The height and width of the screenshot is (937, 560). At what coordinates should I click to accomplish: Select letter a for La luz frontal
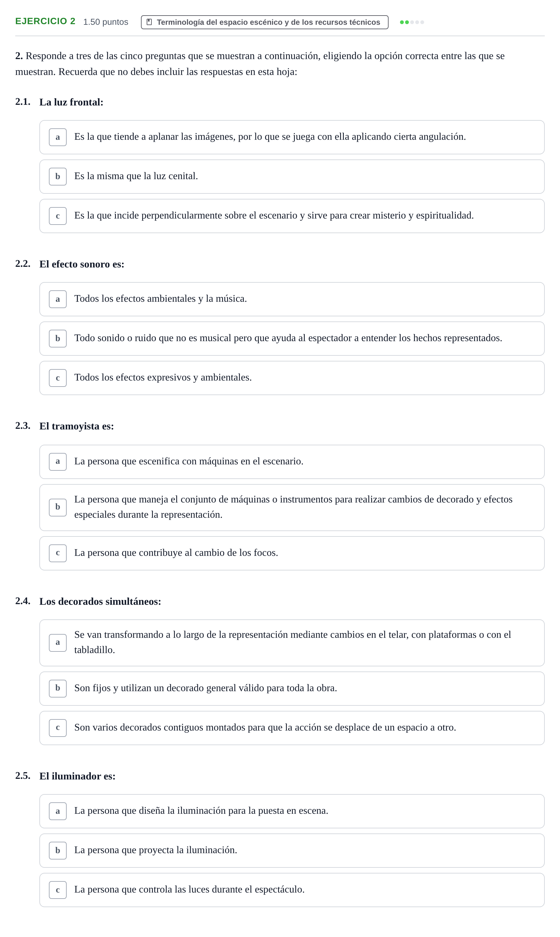pyautogui.click(x=292, y=137)
